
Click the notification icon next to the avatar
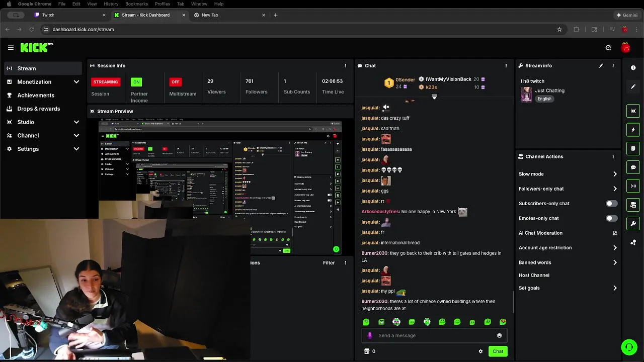[608, 48]
